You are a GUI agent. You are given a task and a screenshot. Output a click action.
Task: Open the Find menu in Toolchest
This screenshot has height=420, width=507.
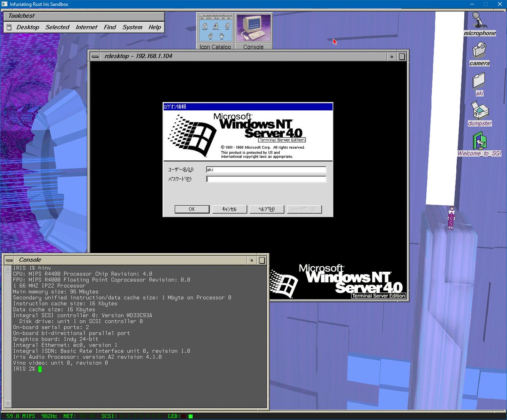pos(110,27)
